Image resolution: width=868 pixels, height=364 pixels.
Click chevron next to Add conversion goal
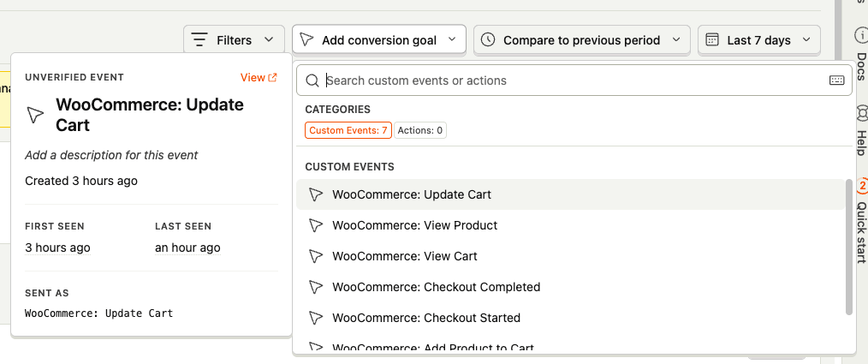coord(452,40)
